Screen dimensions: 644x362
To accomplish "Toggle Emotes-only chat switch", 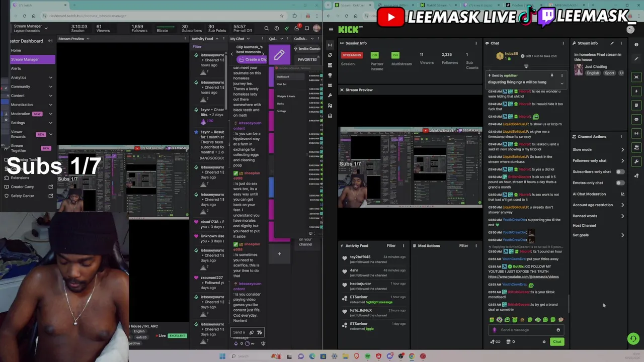I will coord(620,183).
